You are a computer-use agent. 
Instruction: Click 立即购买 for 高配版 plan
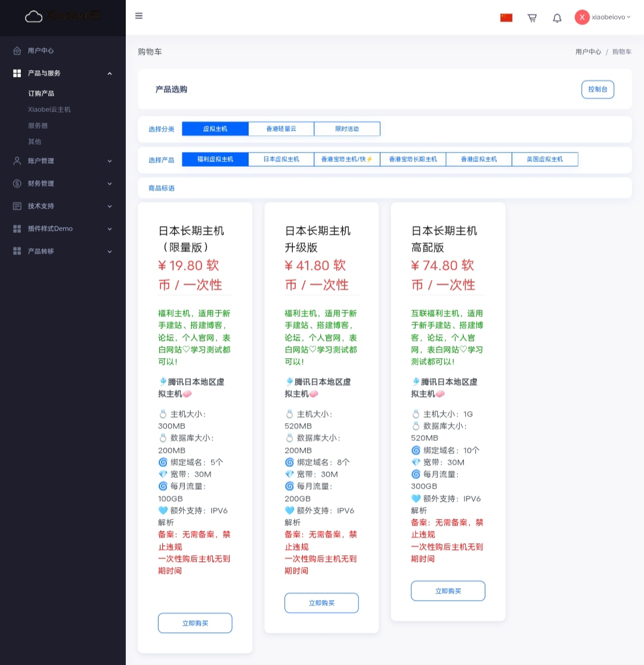448,591
